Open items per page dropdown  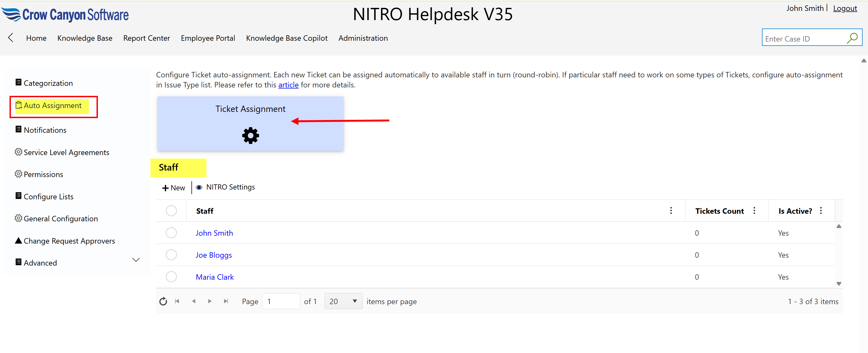coord(343,301)
